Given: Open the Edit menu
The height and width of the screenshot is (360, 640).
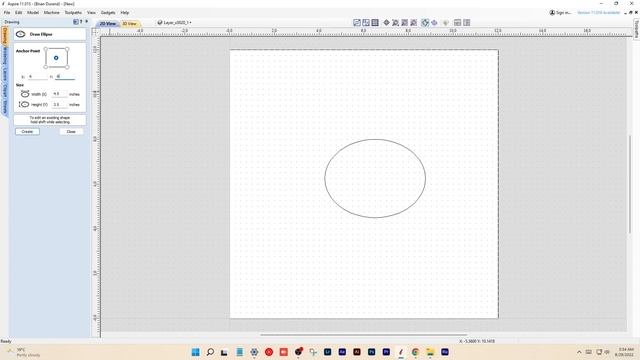Looking at the screenshot, I should coord(19,13).
